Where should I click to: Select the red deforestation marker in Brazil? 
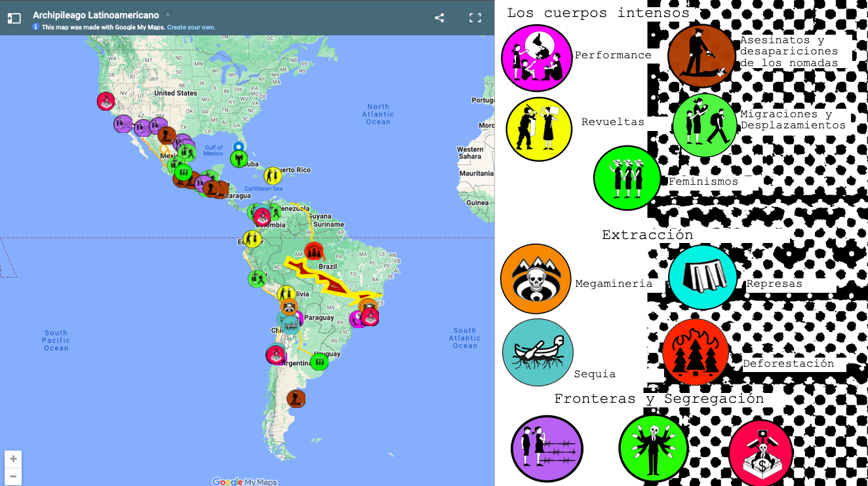[314, 252]
